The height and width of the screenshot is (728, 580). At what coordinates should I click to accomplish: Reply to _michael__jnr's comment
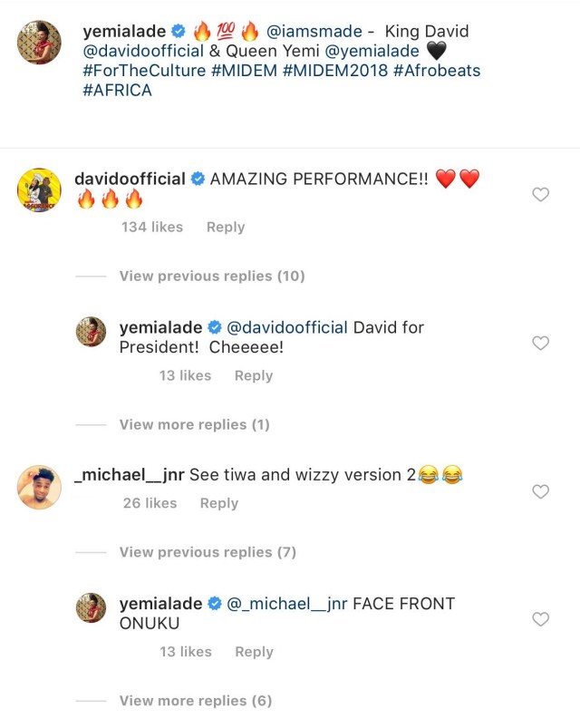click(x=218, y=502)
